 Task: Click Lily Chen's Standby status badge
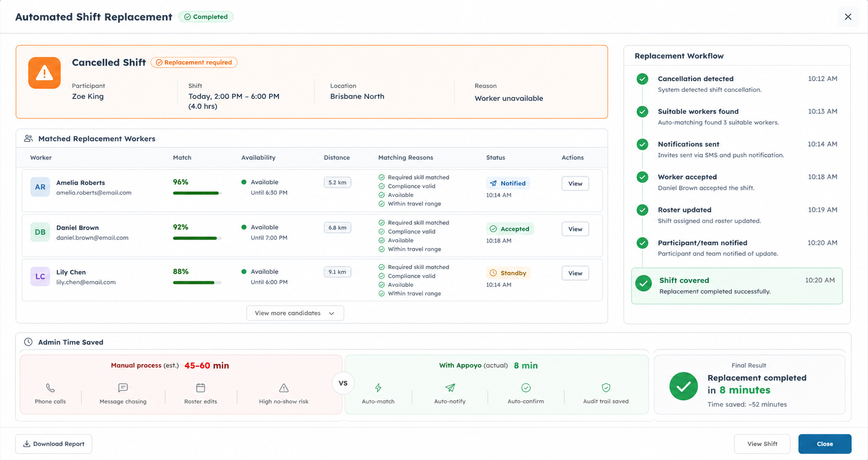click(x=508, y=273)
